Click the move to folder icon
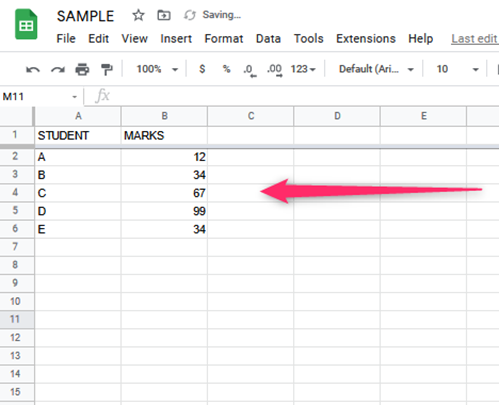This screenshot has width=499, height=405. 164,15
